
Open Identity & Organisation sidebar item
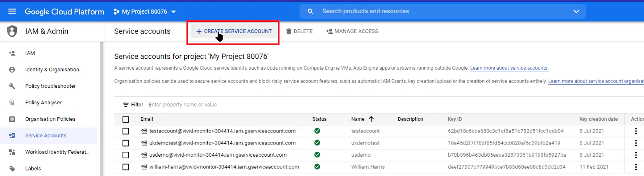(x=49, y=70)
